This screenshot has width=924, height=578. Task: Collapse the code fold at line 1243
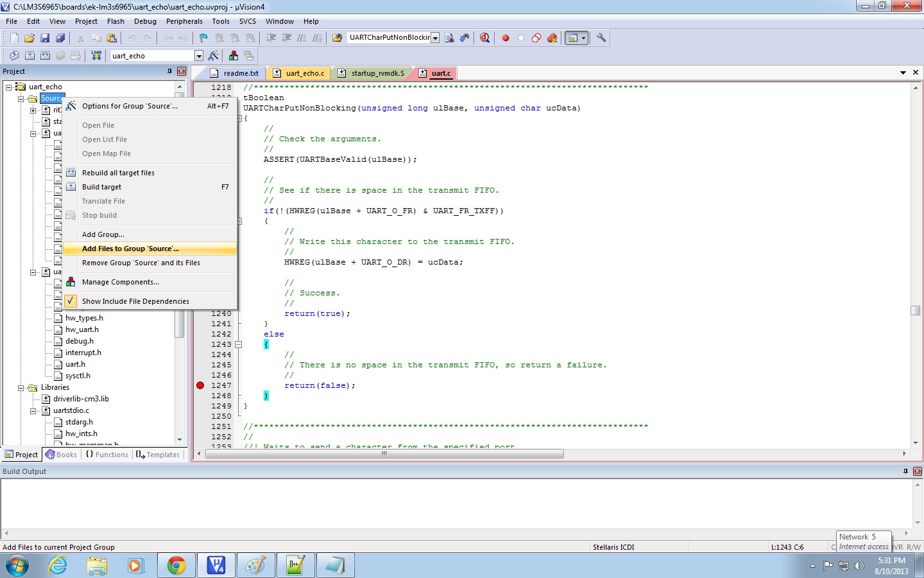[238, 344]
